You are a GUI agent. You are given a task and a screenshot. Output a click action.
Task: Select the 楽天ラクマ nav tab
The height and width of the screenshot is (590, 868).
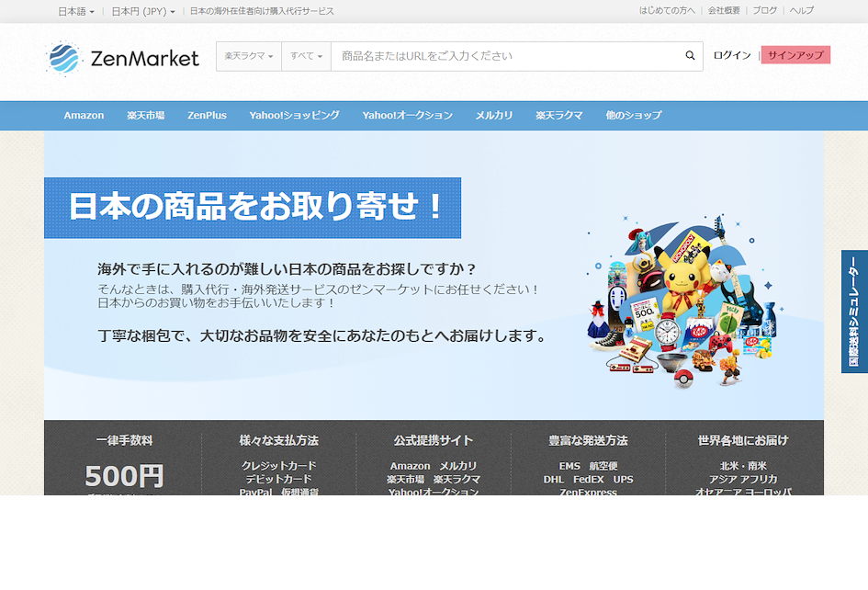pyautogui.click(x=559, y=115)
